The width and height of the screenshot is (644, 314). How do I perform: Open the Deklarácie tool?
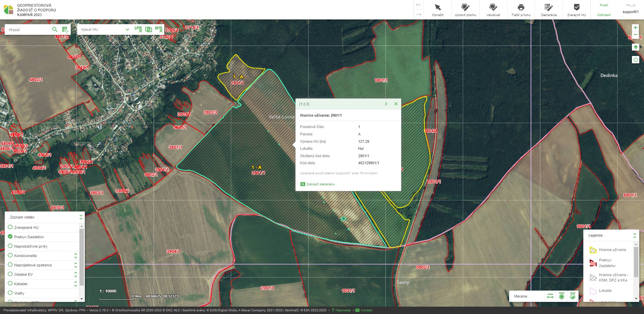click(x=549, y=10)
